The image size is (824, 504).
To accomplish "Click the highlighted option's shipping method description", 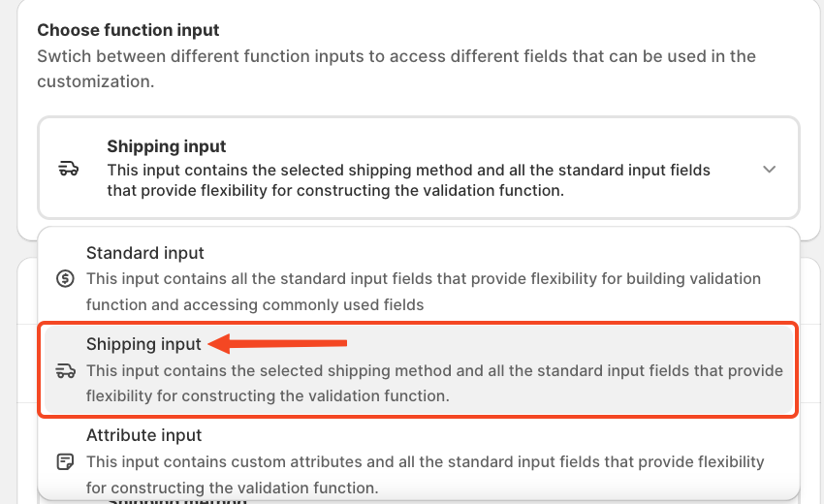I will [433, 383].
